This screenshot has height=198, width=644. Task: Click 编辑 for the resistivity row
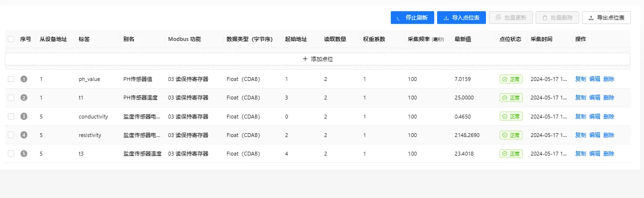click(x=595, y=135)
